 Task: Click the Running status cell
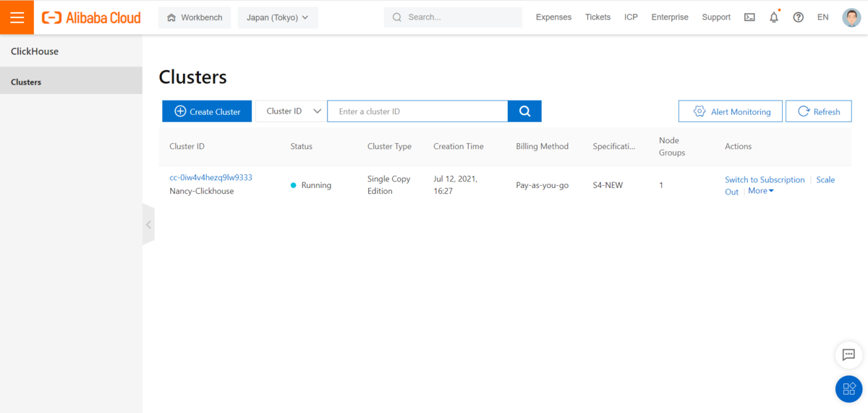(x=311, y=185)
